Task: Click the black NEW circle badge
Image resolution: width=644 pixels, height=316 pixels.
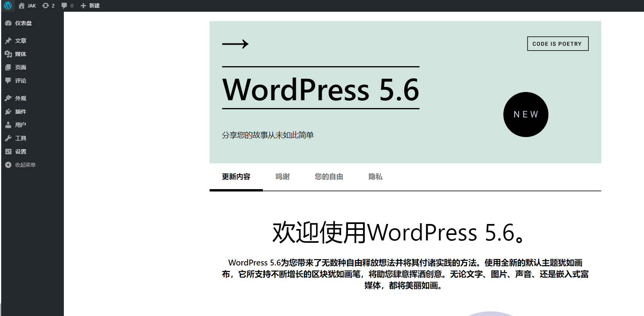Action: click(526, 114)
